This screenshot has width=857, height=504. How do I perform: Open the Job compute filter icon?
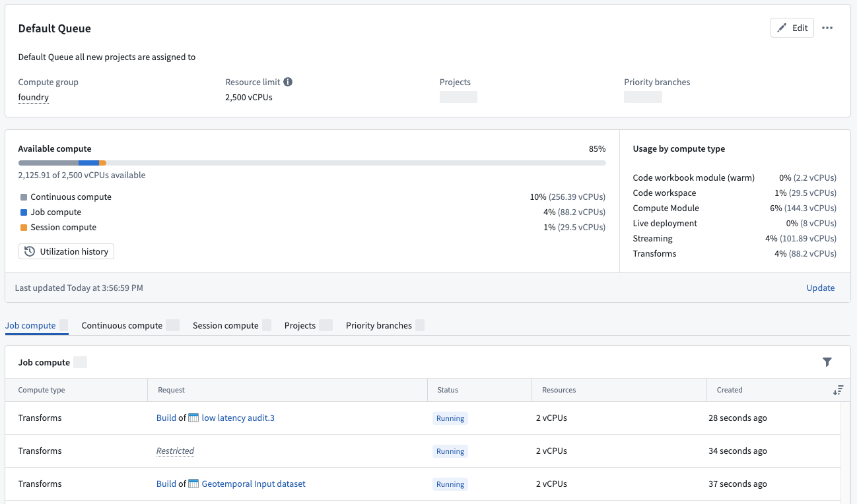click(827, 362)
